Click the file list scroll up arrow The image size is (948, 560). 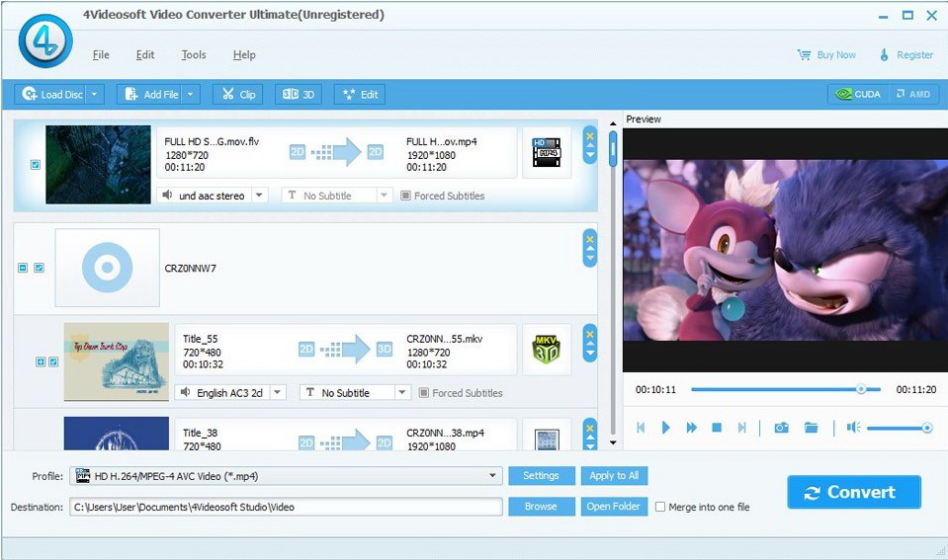[x=613, y=123]
